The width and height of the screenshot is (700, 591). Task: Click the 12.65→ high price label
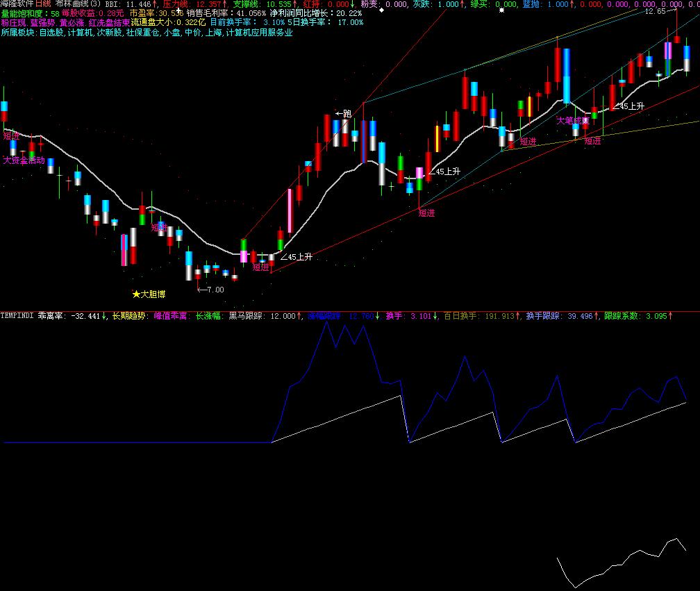(660, 11)
